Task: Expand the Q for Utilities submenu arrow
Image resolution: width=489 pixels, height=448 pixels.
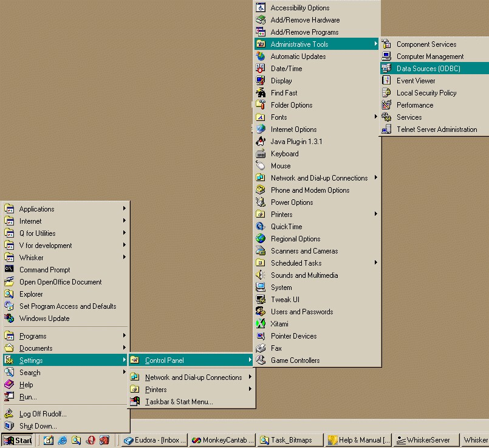Action: (124, 233)
